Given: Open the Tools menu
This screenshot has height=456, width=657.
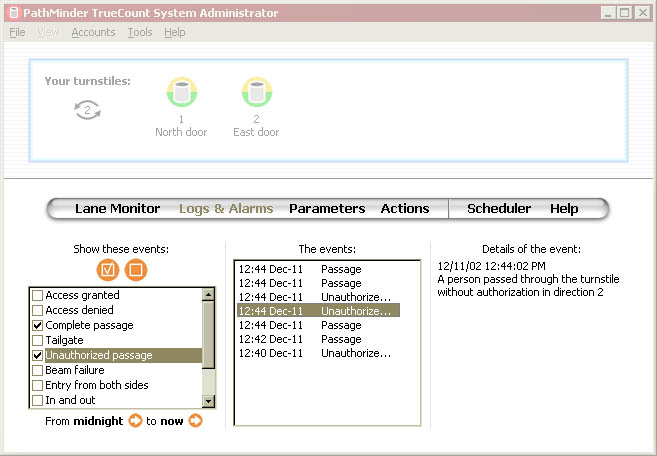Looking at the screenshot, I should (140, 32).
